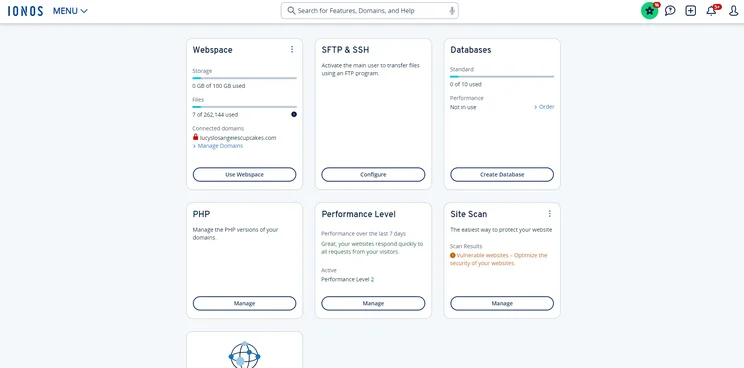The image size is (744, 368).
Task: Click the Databases Standard progress bar
Action: (502, 77)
